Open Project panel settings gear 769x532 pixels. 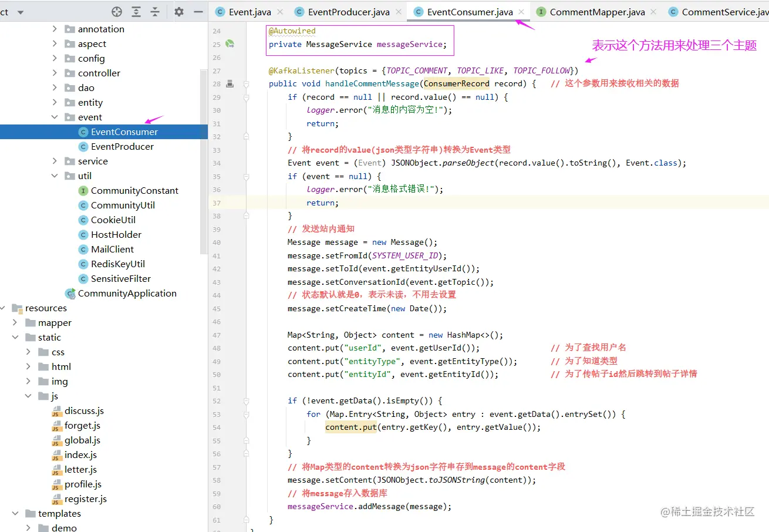179,12
